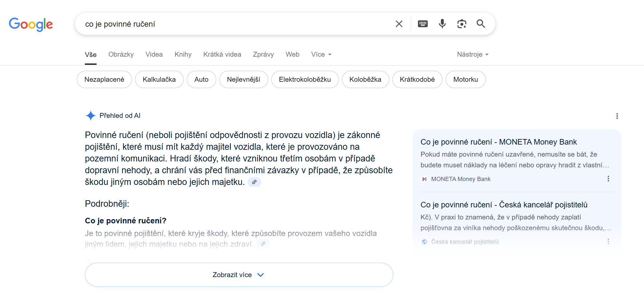644x294 pixels.
Task: Click the magnifying glass search icon
Action: pos(481,23)
